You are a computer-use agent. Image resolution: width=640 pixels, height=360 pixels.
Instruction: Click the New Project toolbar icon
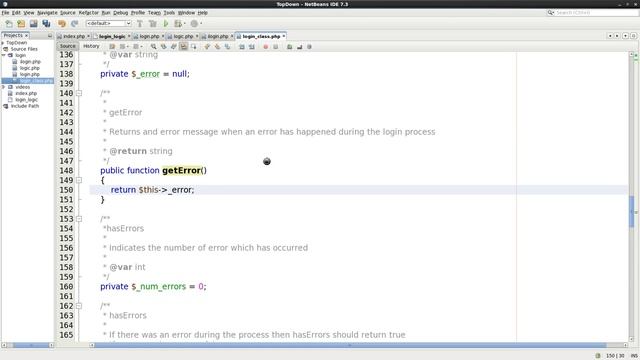(x=21, y=24)
